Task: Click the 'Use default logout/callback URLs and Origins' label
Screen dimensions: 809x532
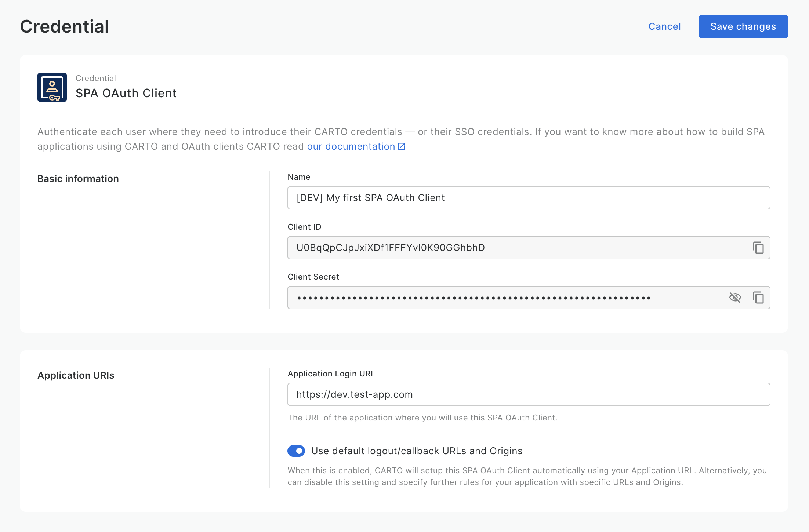Action: tap(417, 451)
